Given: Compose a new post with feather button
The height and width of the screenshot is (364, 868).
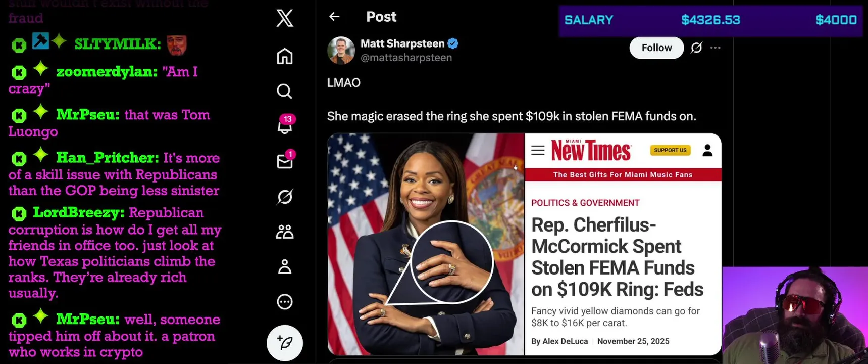Looking at the screenshot, I should pyautogui.click(x=285, y=343).
